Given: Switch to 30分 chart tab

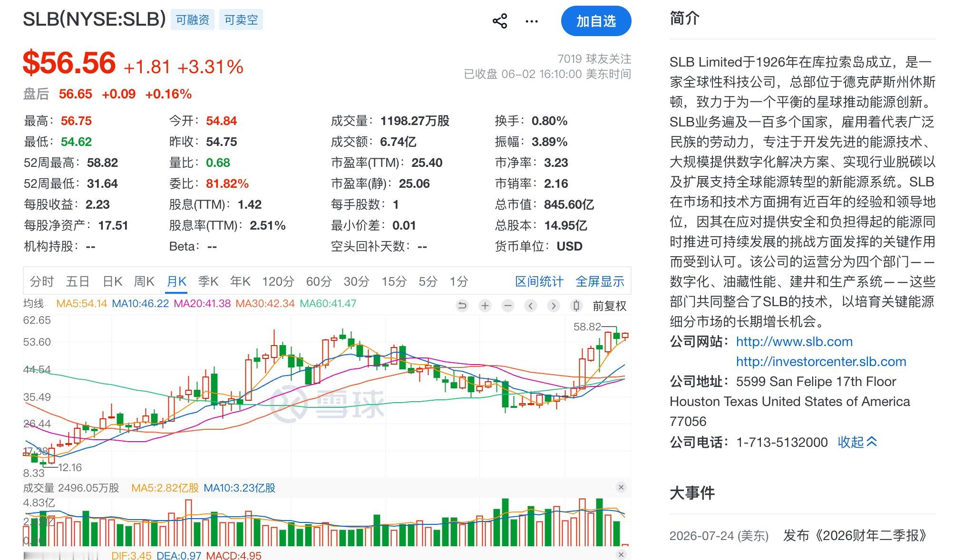Looking at the screenshot, I should [357, 281].
